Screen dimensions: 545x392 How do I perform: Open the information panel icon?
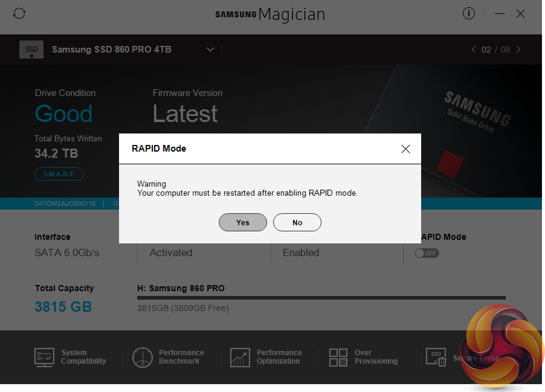pos(469,13)
